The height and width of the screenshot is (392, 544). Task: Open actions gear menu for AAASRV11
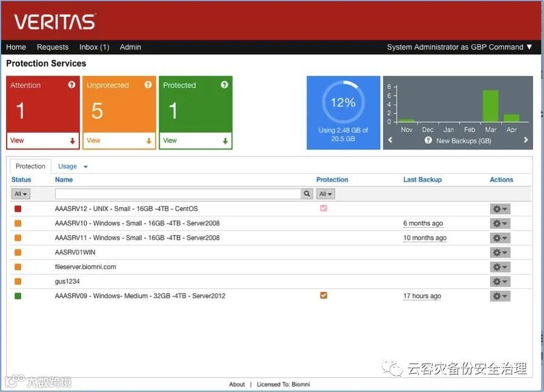(500, 238)
